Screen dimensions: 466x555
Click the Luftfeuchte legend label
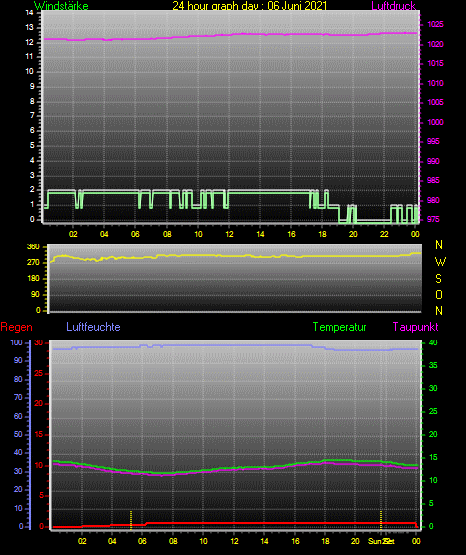[x=93, y=327]
